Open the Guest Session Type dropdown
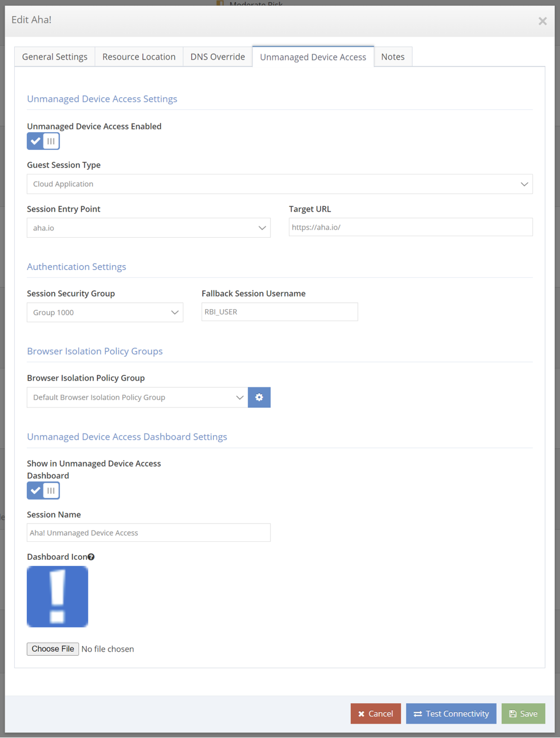Viewport: 560px width, 738px height. click(279, 184)
